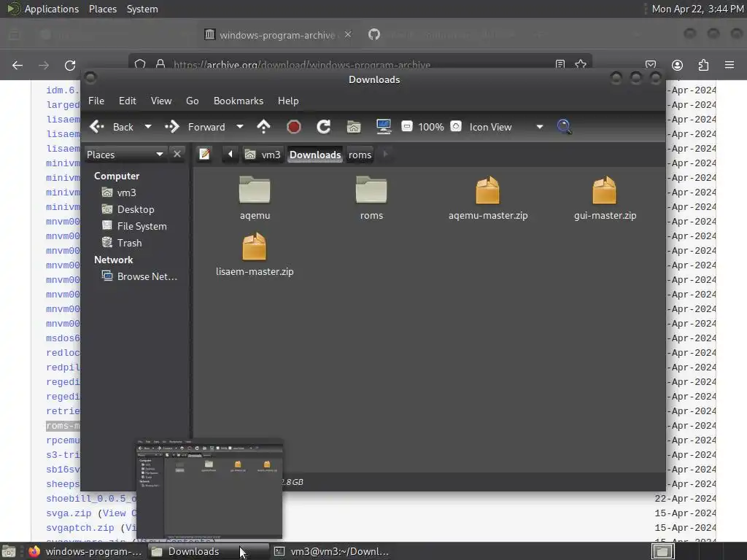This screenshot has width=747, height=560.
Task: Open the Forward history dropdown arrow
Action: point(239,127)
